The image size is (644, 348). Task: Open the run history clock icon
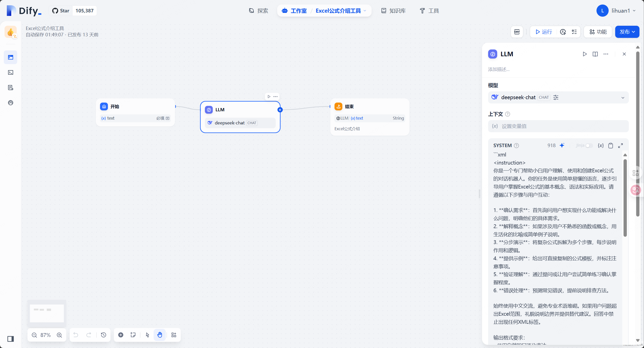point(563,32)
